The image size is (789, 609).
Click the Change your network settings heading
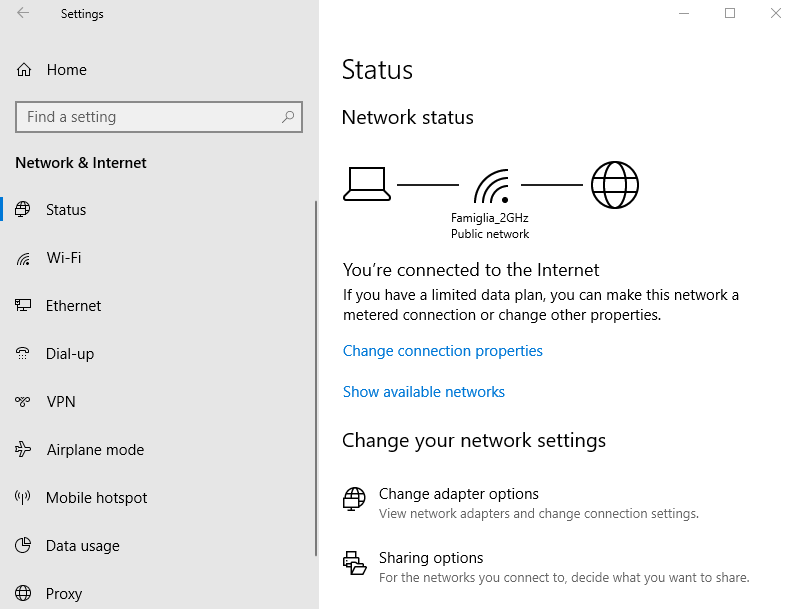(x=474, y=440)
